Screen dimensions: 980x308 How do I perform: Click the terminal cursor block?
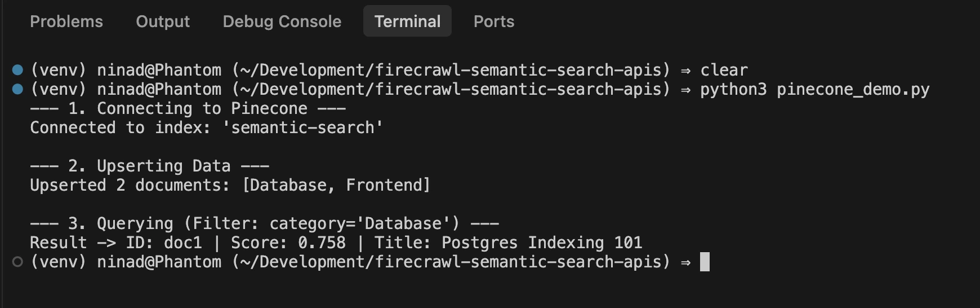coord(705,262)
